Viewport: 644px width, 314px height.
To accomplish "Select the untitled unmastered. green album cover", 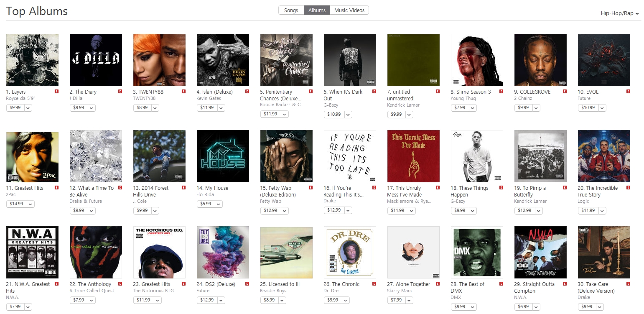I will 413,60.
